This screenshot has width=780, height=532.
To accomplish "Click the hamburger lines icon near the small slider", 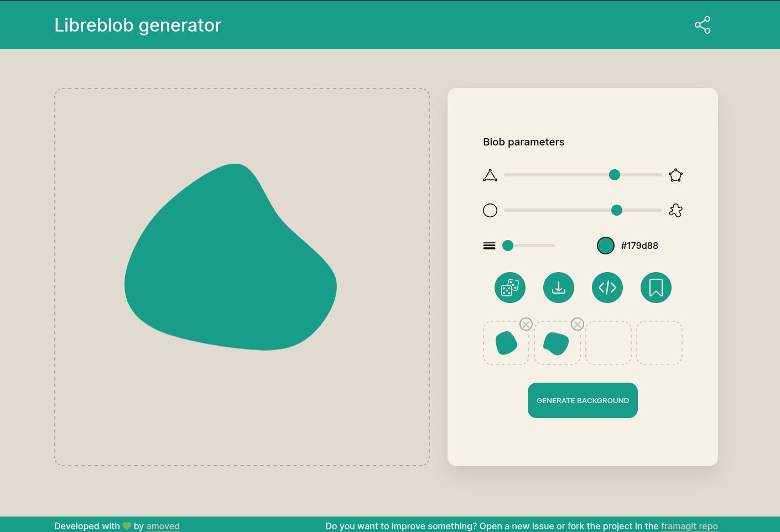I will click(490, 245).
